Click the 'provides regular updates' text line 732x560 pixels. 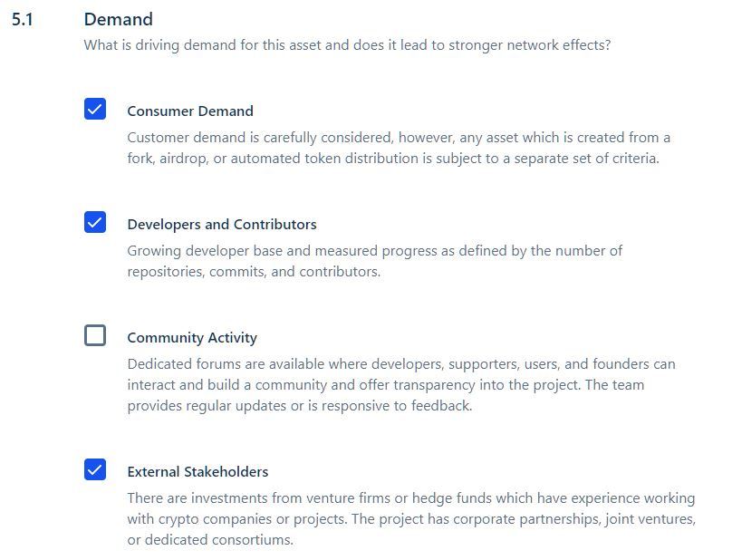pos(300,406)
